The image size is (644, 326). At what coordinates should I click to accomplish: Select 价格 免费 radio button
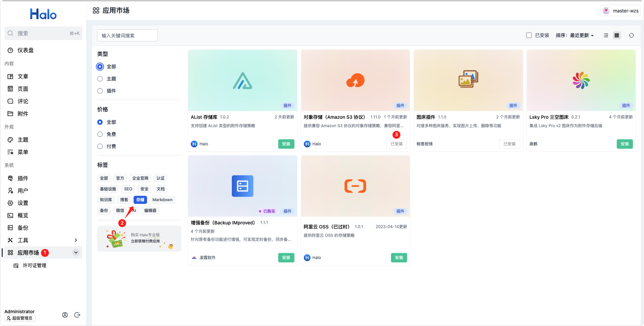click(100, 134)
